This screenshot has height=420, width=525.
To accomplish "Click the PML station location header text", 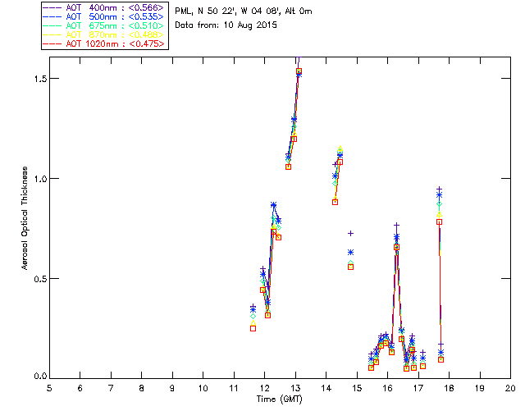I will [244, 11].
